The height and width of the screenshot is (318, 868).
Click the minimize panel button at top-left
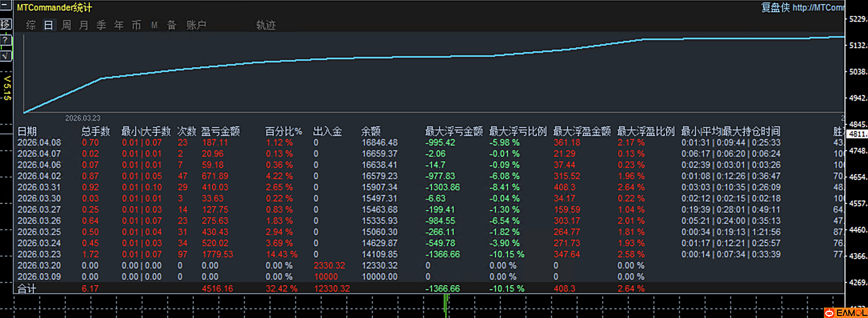[6, 6]
